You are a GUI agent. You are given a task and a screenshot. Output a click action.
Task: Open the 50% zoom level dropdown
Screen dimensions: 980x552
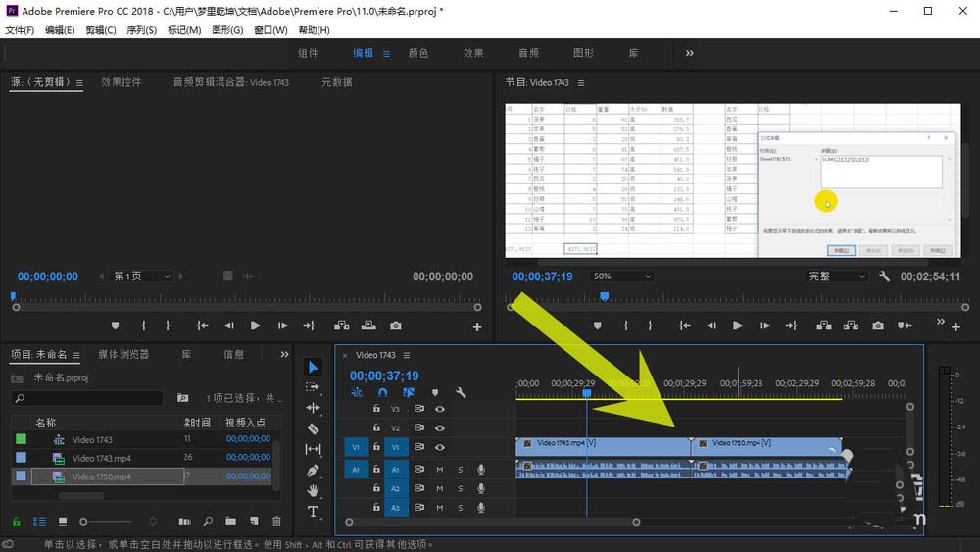coord(622,276)
